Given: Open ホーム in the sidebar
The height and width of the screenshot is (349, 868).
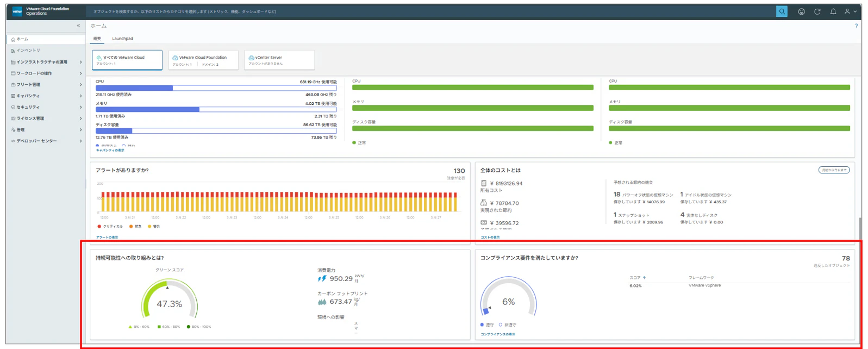Looking at the screenshot, I should point(46,39).
